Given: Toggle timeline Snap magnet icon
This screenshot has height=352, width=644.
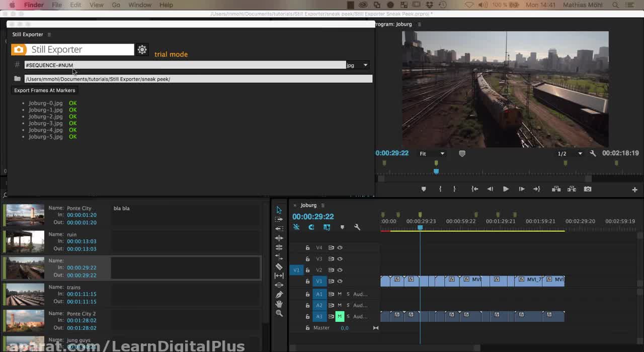Looking at the screenshot, I should point(311,227).
